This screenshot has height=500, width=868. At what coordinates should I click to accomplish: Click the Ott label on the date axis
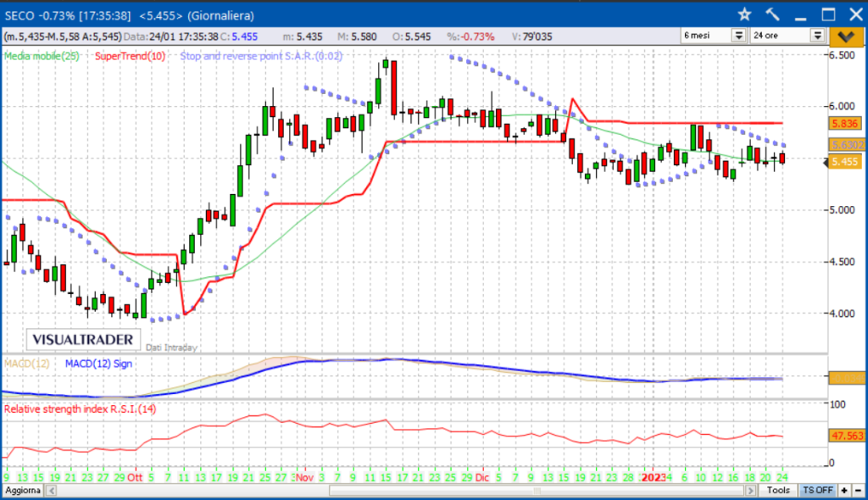[x=135, y=477]
